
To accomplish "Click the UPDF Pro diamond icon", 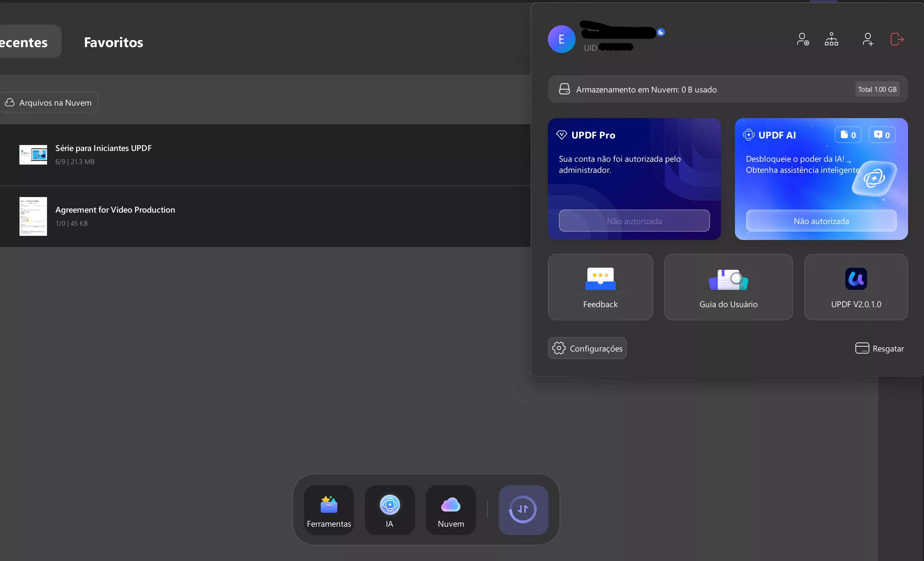I will click(561, 135).
